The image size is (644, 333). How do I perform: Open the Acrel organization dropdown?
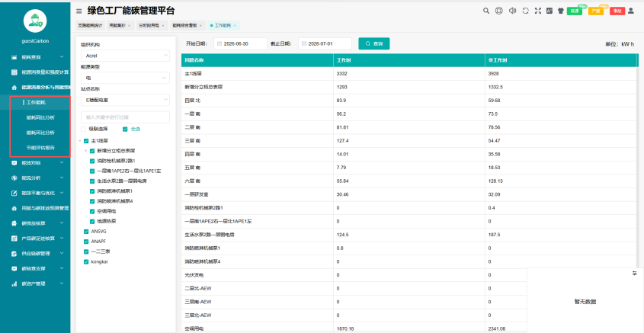coord(125,55)
